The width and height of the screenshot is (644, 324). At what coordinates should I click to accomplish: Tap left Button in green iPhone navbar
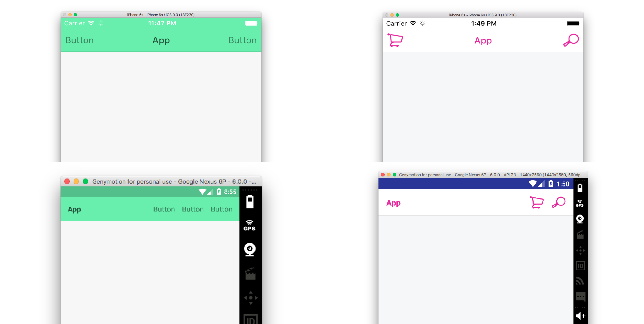[x=79, y=40]
